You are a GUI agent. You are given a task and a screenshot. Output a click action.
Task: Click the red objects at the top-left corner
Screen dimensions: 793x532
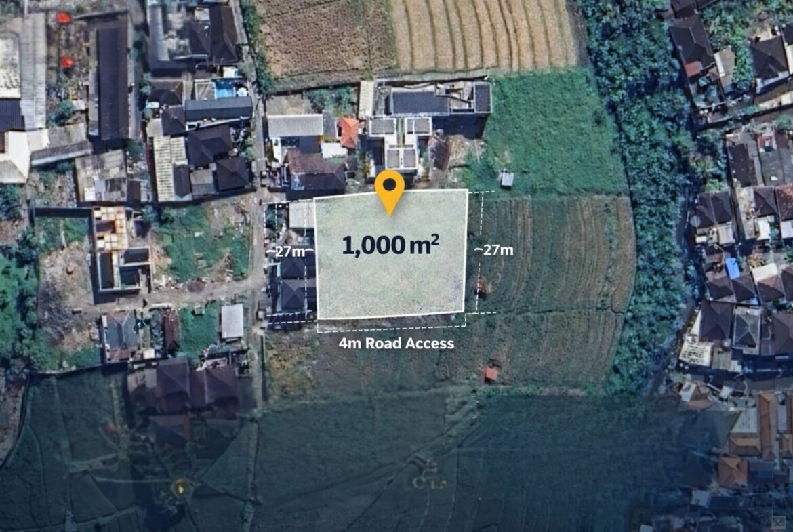click(x=65, y=40)
